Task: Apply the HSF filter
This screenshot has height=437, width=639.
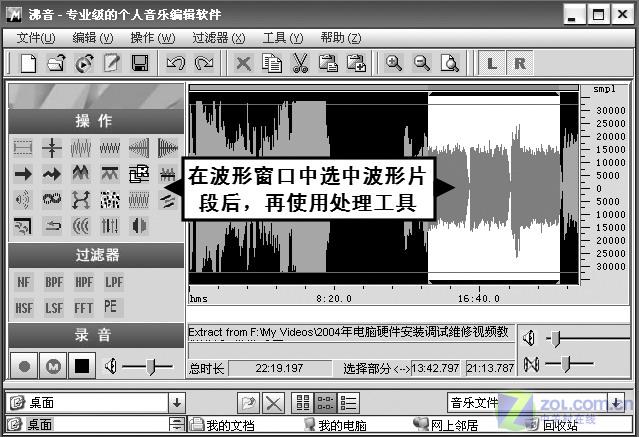Action: click(24, 308)
